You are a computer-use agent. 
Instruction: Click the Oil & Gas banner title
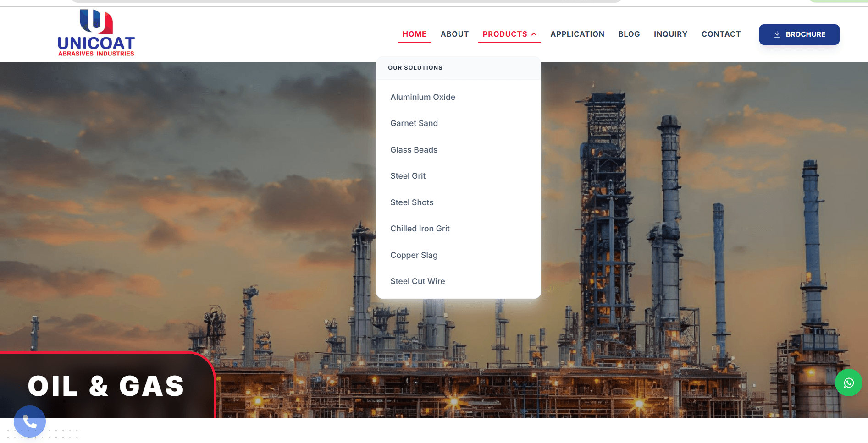pos(106,386)
